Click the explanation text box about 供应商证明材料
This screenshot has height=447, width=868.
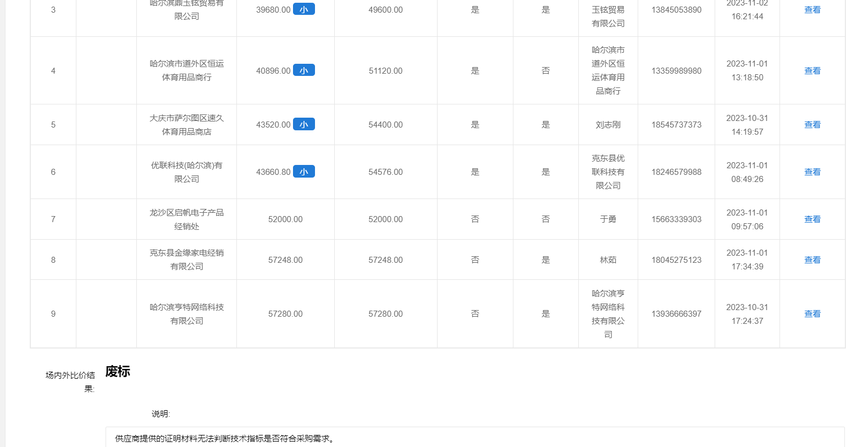[x=475, y=438]
